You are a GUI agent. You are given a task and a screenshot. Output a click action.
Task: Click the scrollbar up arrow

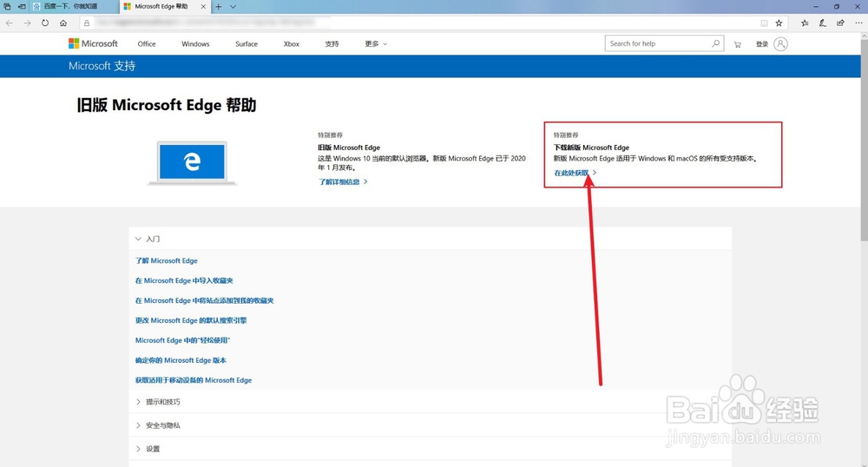(x=864, y=37)
